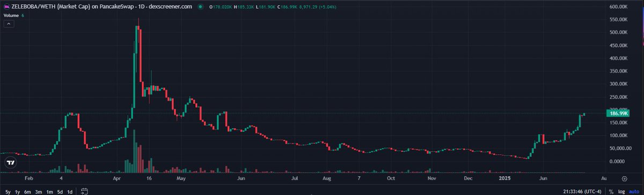Select the 6m time range

(x=28, y=191)
